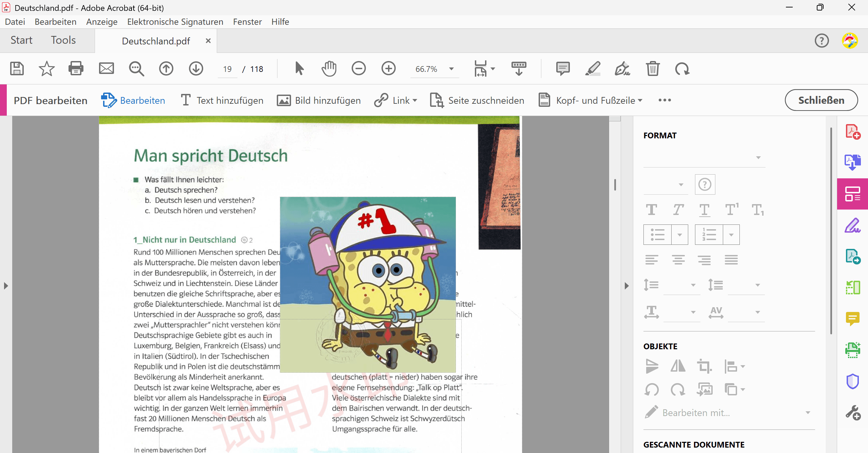Screen dimensions: 868x453
Task: Click the more tools wrench icon
Action: (x=853, y=413)
